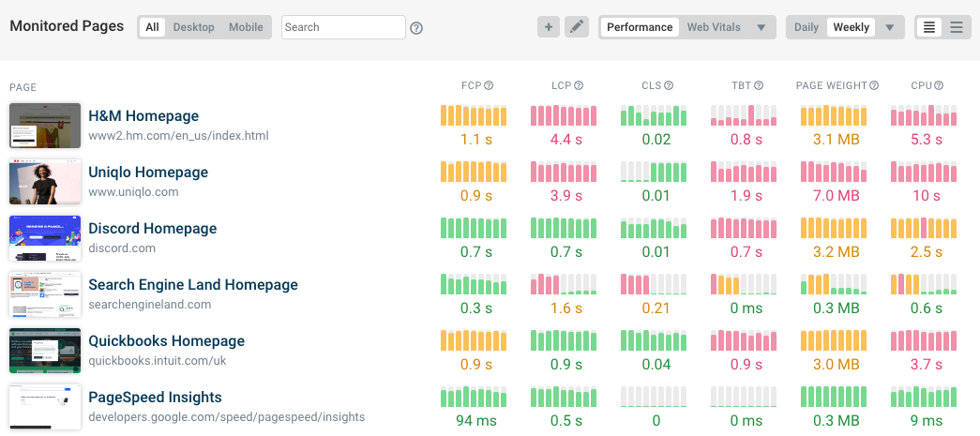980x436 pixels.
Task: Select the Desktop device filter
Action: click(x=194, y=27)
